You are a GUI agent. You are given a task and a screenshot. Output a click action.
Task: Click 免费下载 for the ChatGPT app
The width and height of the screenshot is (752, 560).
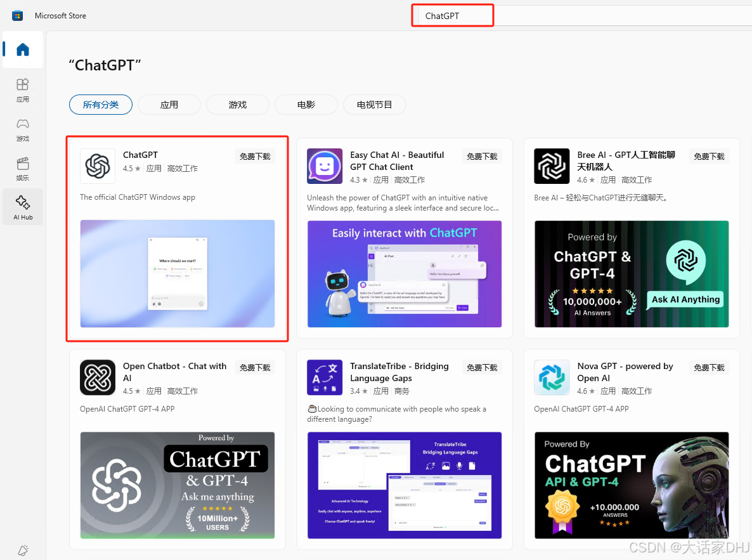pyautogui.click(x=255, y=157)
